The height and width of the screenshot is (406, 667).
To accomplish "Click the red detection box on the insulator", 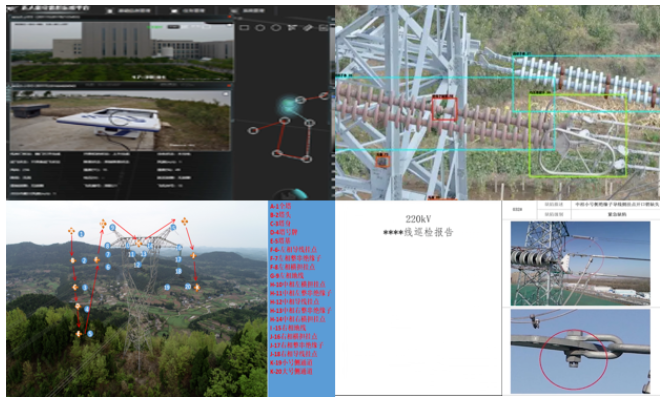I will pos(443,108).
